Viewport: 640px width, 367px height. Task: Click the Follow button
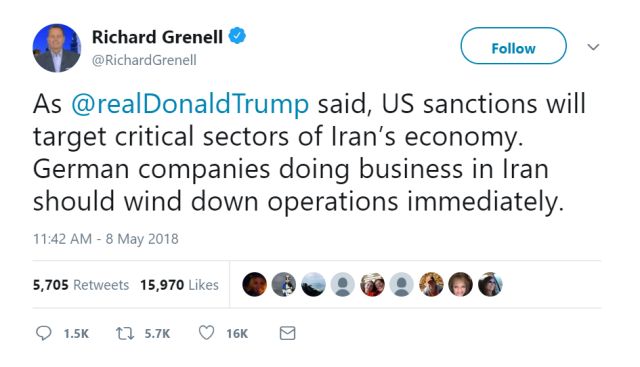pos(513,46)
